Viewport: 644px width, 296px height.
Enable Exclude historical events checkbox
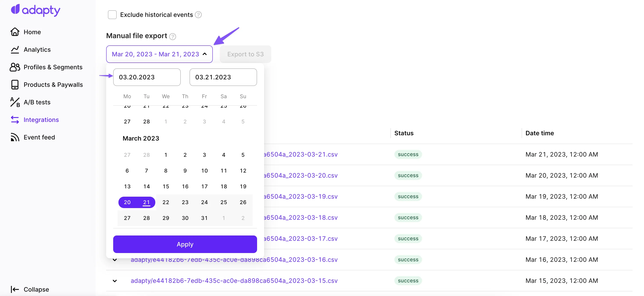click(112, 15)
